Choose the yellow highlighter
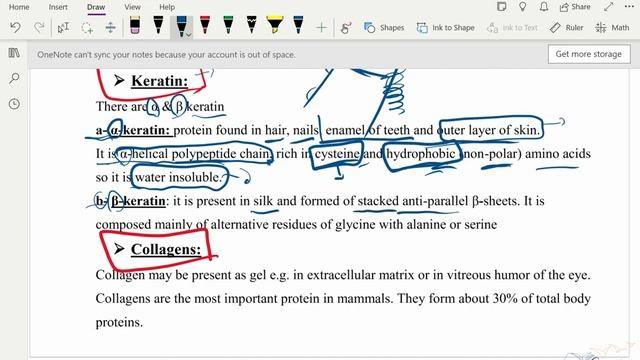This screenshot has height=360, width=640. (x=275, y=25)
